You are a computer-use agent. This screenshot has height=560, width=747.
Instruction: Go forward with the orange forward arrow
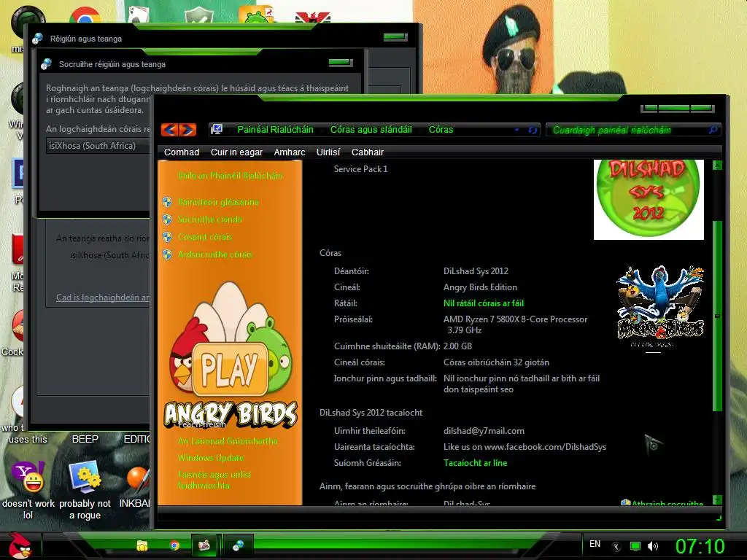pos(187,130)
